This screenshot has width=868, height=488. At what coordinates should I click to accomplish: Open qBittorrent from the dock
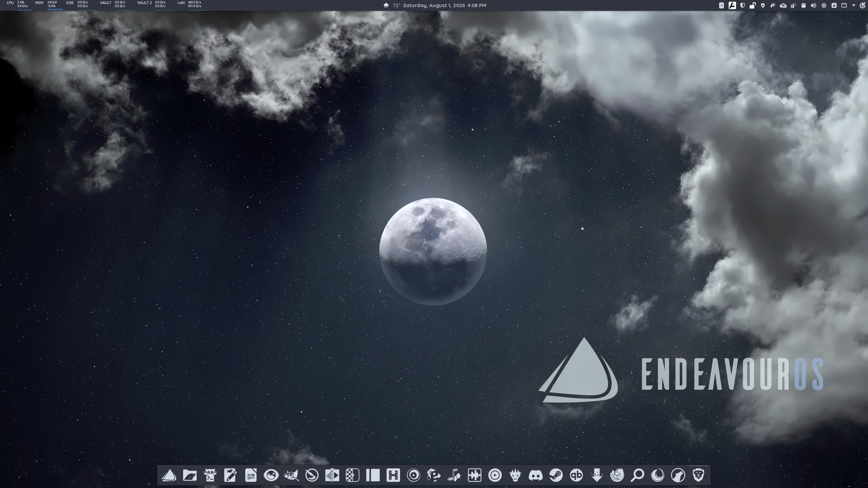[x=576, y=475]
